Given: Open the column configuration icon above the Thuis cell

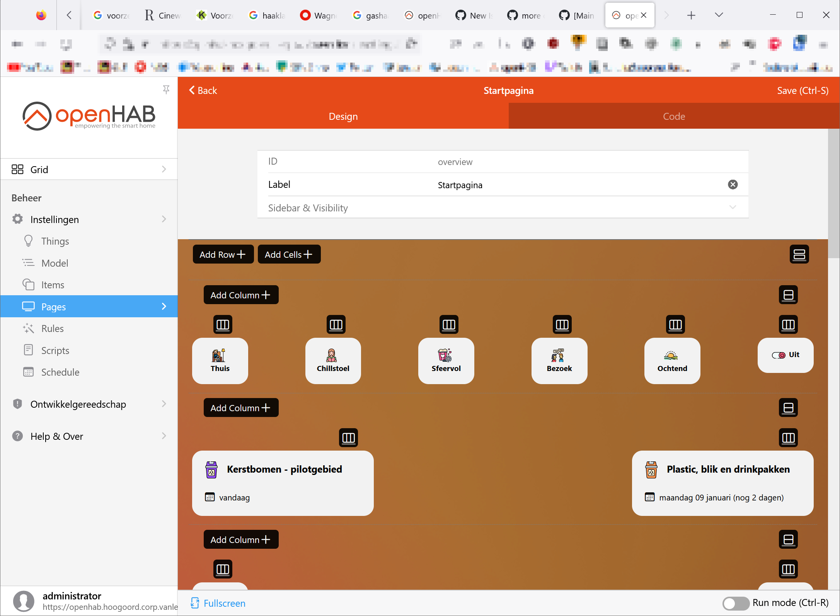Looking at the screenshot, I should 223,325.
